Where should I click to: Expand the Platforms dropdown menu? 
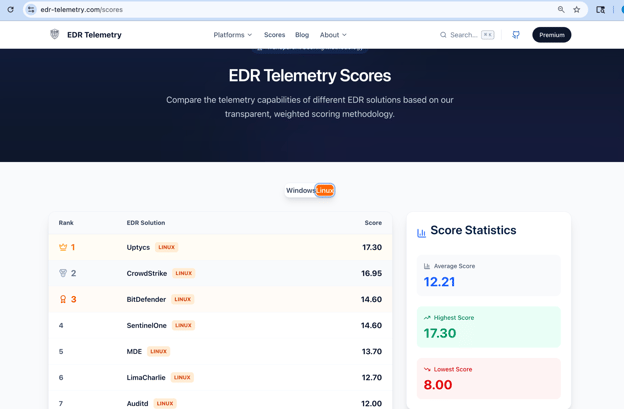(233, 35)
